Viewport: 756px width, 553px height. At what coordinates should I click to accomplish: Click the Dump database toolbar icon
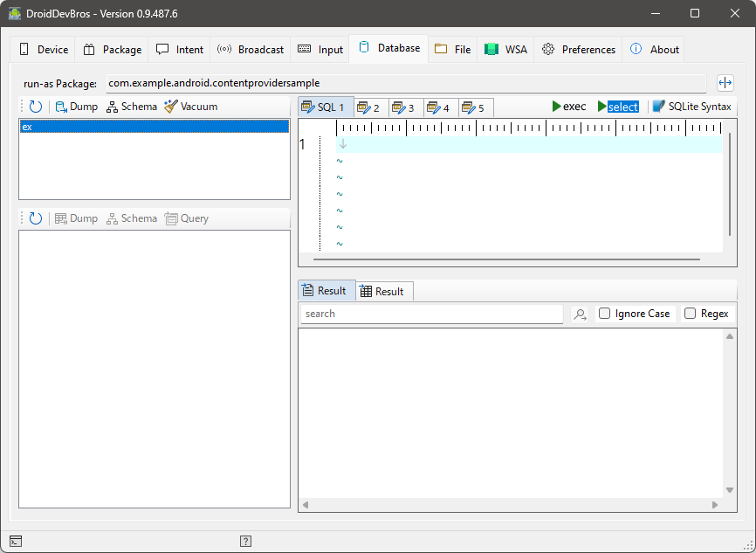76,107
